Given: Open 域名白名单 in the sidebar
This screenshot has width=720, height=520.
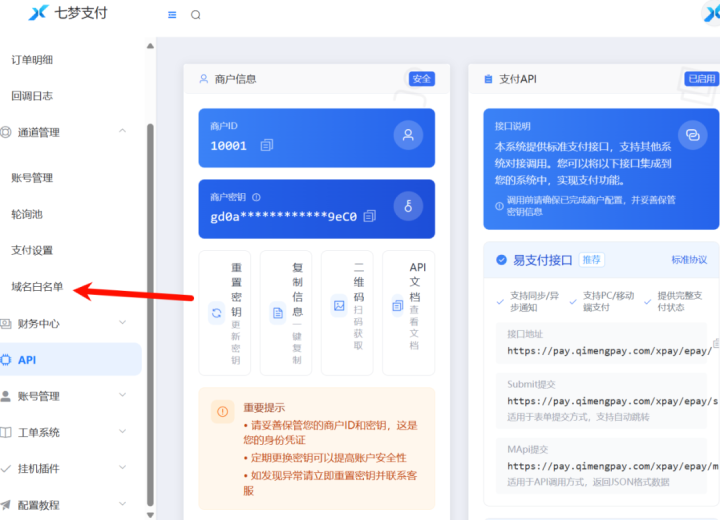Looking at the screenshot, I should (x=37, y=287).
